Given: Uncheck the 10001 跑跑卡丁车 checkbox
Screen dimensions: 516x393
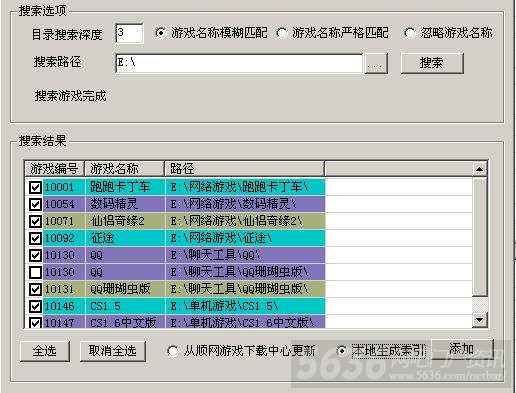Looking at the screenshot, I should click(35, 187).
